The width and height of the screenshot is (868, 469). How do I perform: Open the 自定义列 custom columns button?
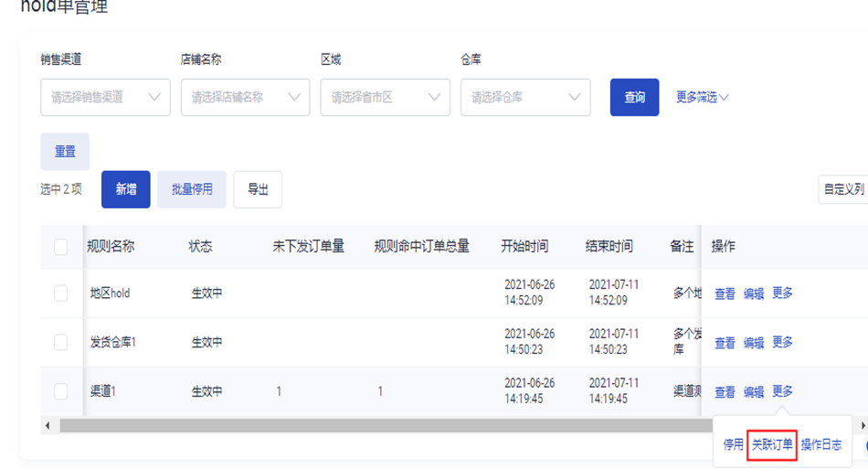[843, 189]
